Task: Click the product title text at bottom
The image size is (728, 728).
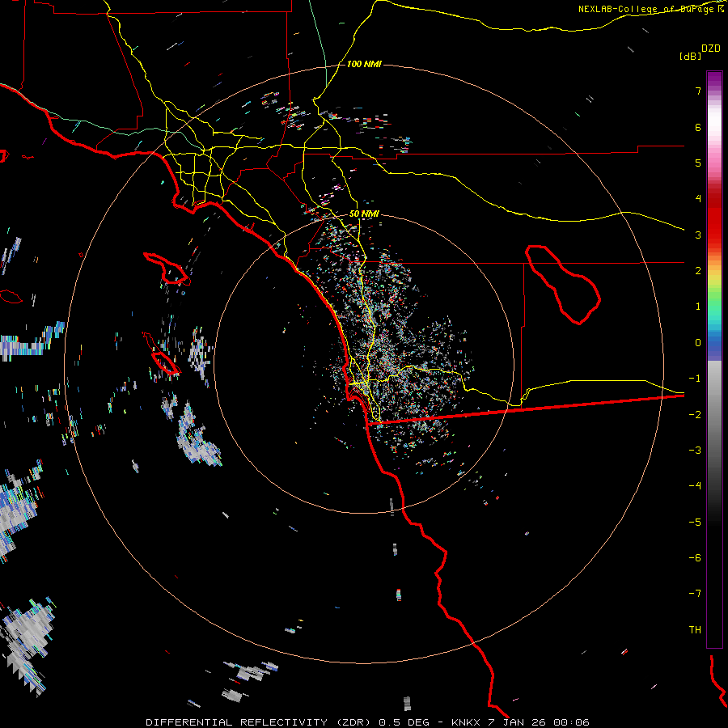Action: pyautogui.click(x=368, y=722)
